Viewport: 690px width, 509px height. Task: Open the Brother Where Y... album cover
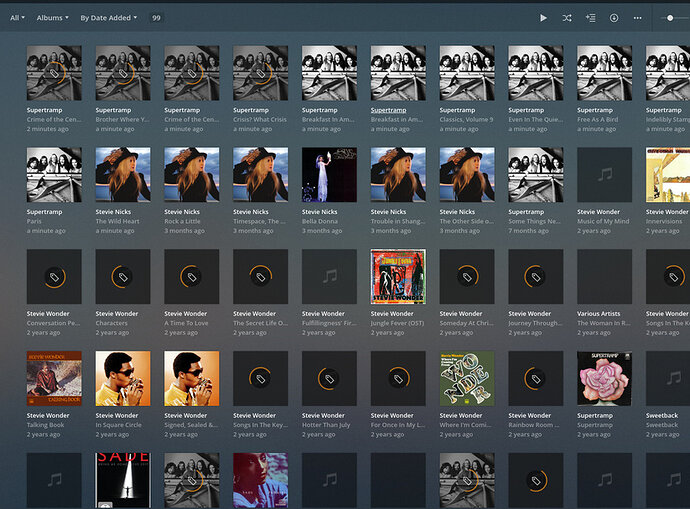123,73
